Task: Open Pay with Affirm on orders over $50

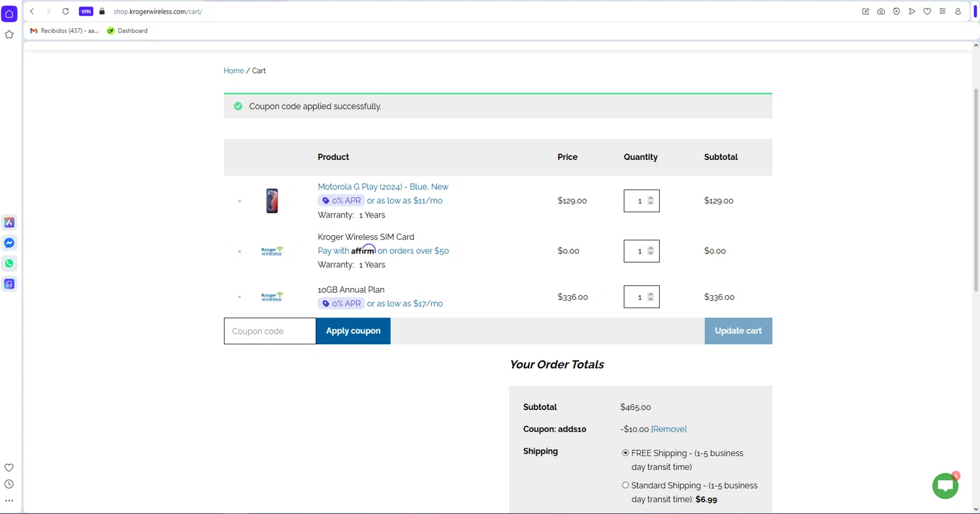Action: coord(383,251)
